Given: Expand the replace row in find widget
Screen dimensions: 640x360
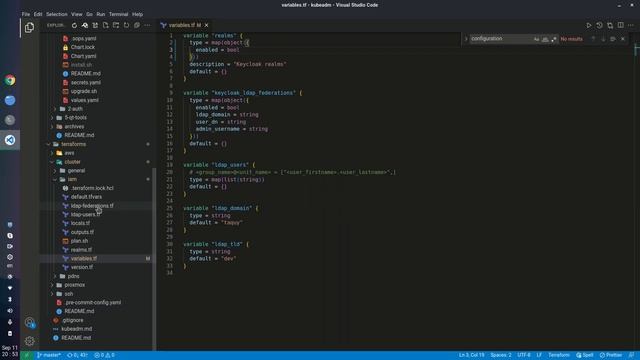Looking at the screenshot, I should click(x=466, y=39).
